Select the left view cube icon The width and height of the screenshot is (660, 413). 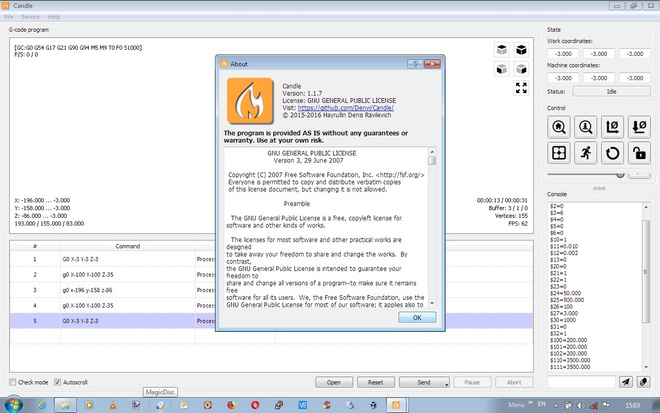[521, 69]
